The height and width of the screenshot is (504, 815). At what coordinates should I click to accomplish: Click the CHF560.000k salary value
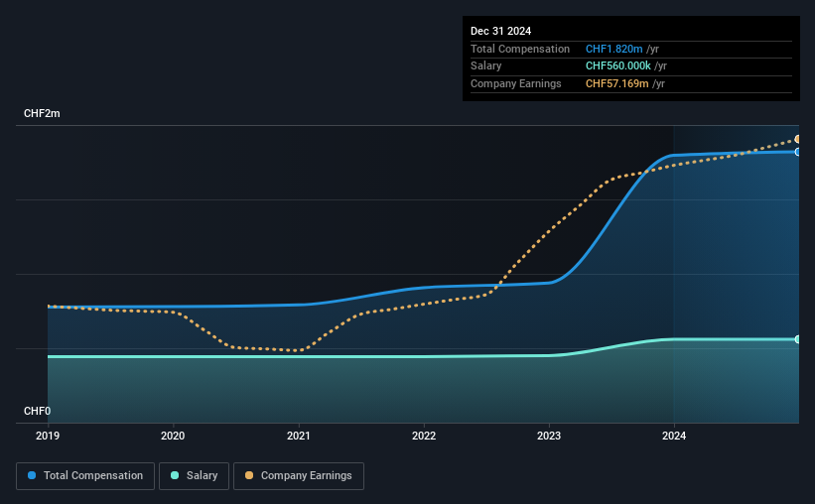(618, 66)
